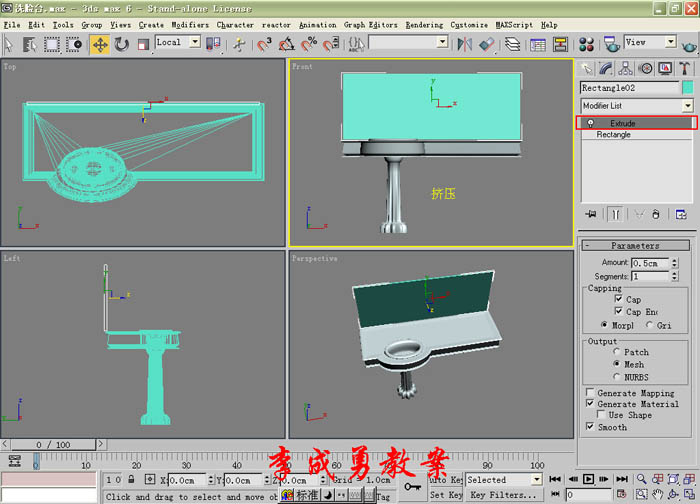
Task: Click the Amount value field
Action: [x=650, y=263]
